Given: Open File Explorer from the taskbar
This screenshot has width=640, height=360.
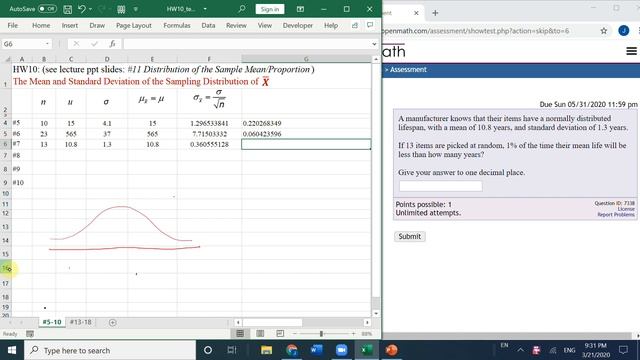Looking at the screenshot, I should (267, 350).
